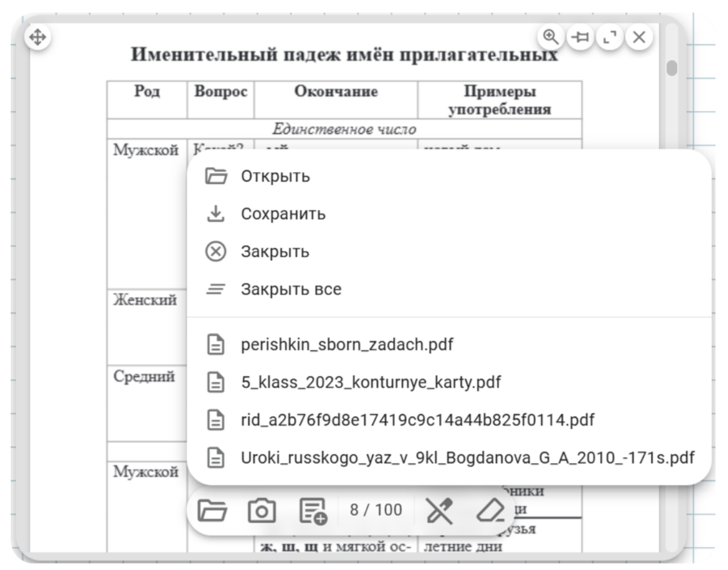
Task: Click the Примеры употребления header
Action: point(499,100)
